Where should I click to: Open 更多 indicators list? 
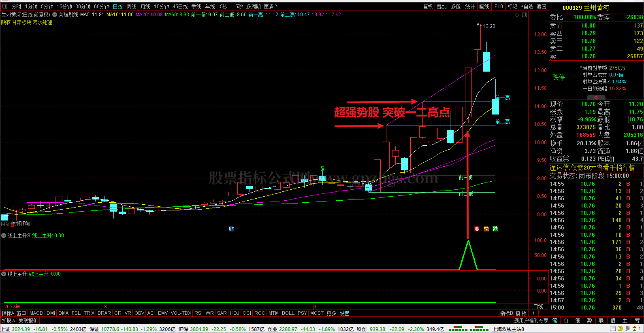[331, 313]
